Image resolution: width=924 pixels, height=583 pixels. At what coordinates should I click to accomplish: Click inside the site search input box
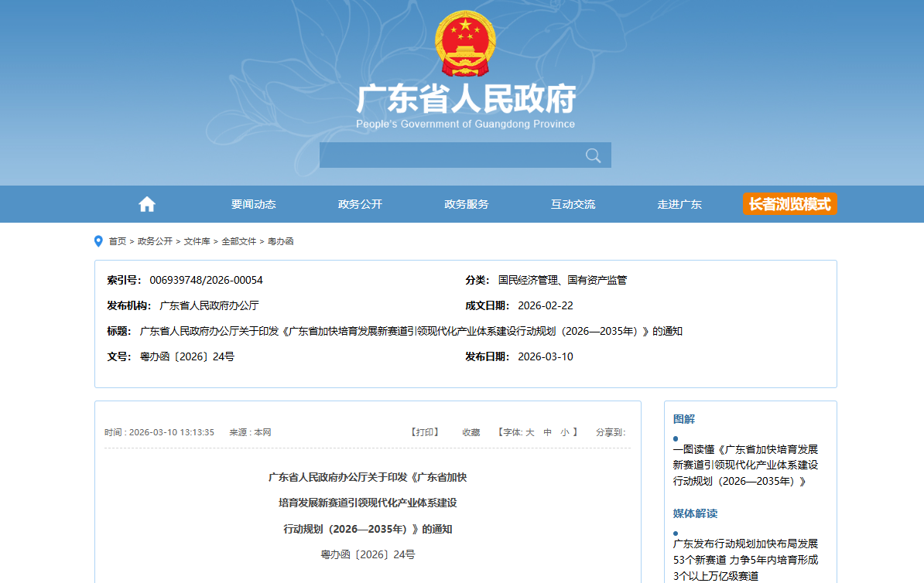[449, 155]
